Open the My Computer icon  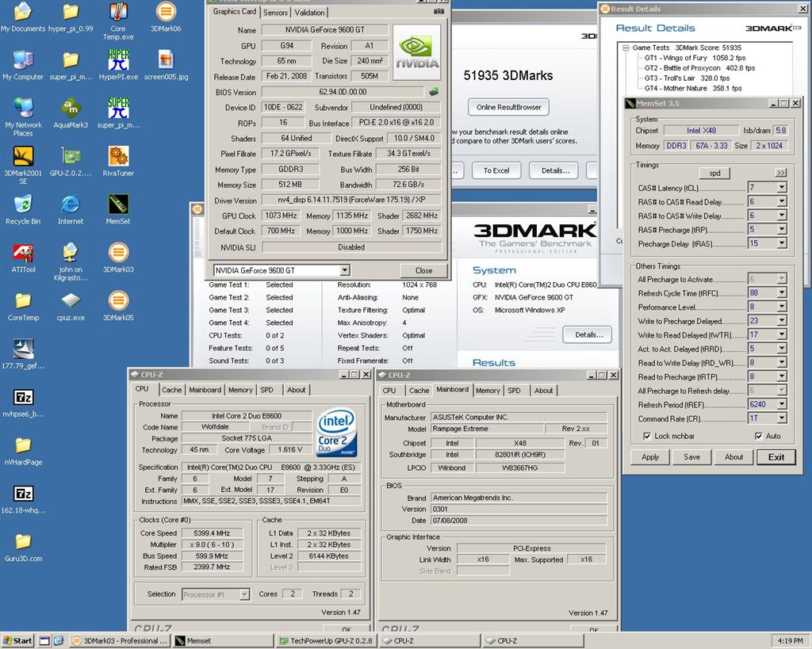coord(23,65)
